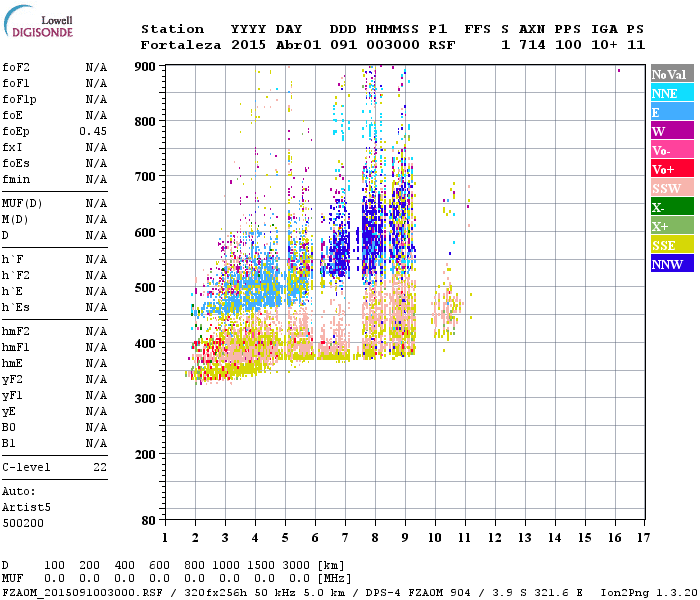Click the M(D) parameter label
This screenshot has width=700, height=600.
click(x=15, y=220)
